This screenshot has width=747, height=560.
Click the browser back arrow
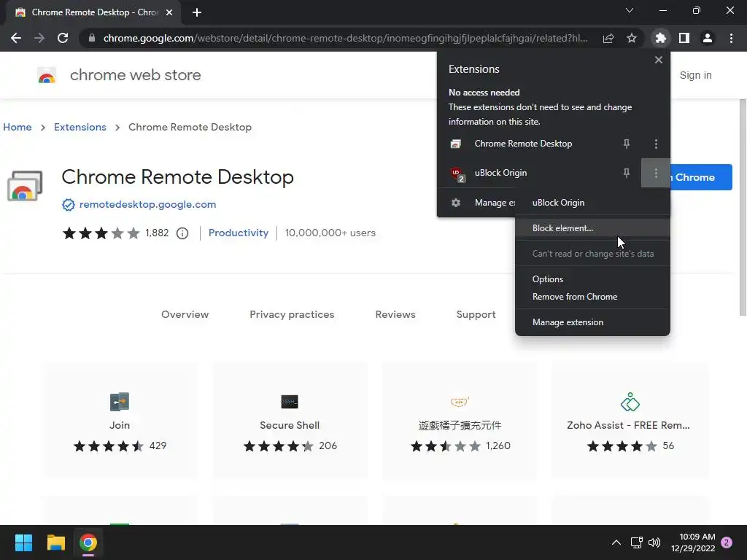pyautogui.click(x=16, y=38)
